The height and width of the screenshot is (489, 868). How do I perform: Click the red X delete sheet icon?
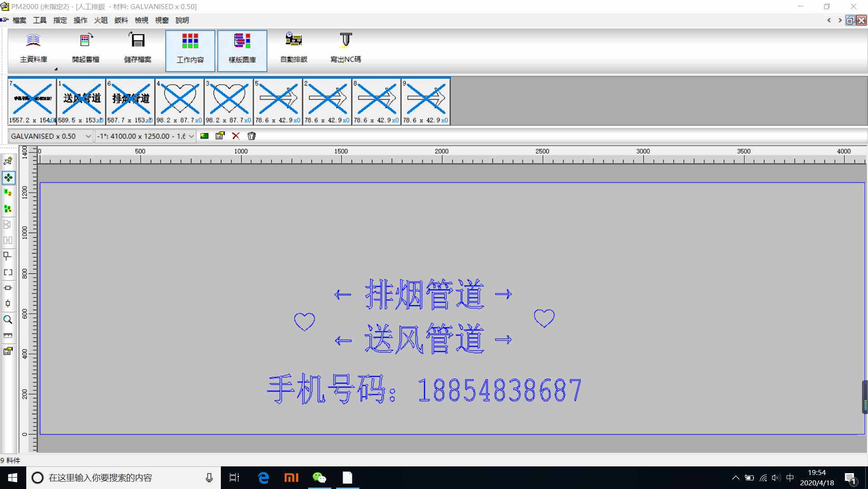[236, 136]
